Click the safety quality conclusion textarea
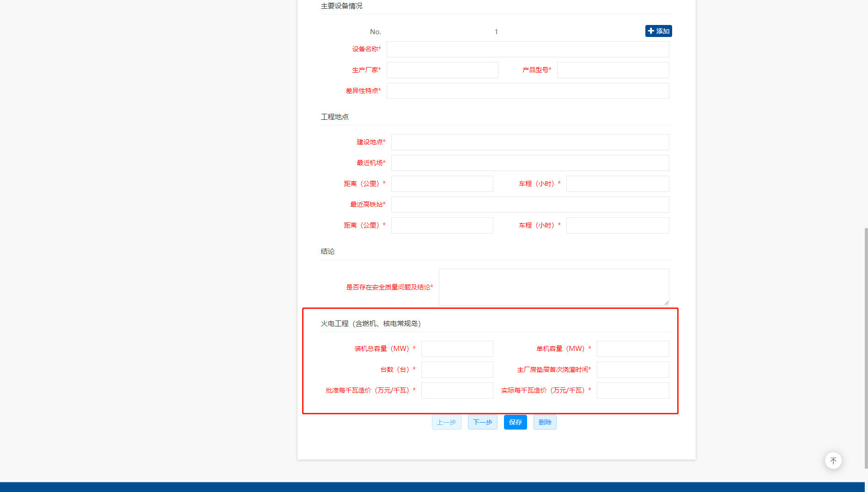This screenshot has height=492, width=868. [553, 287]
